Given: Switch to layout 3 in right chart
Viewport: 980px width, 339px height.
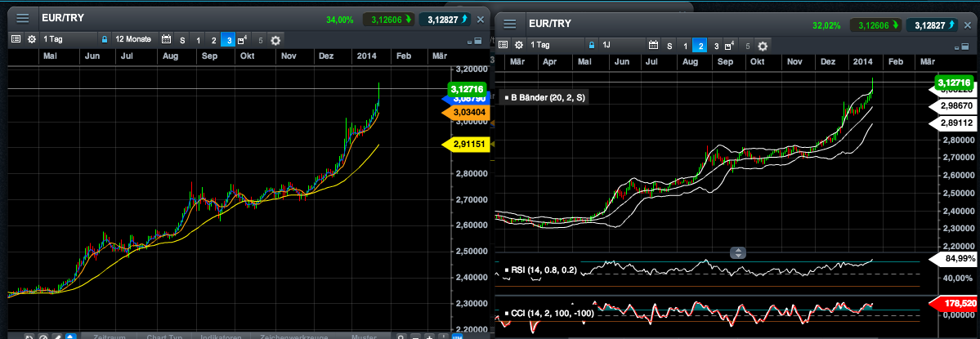Looking at the screenshot, I should point(716,45).
